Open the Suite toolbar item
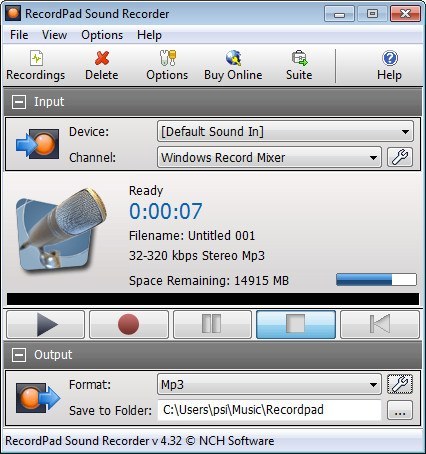The image size is (426, 454). coord(299,66)
